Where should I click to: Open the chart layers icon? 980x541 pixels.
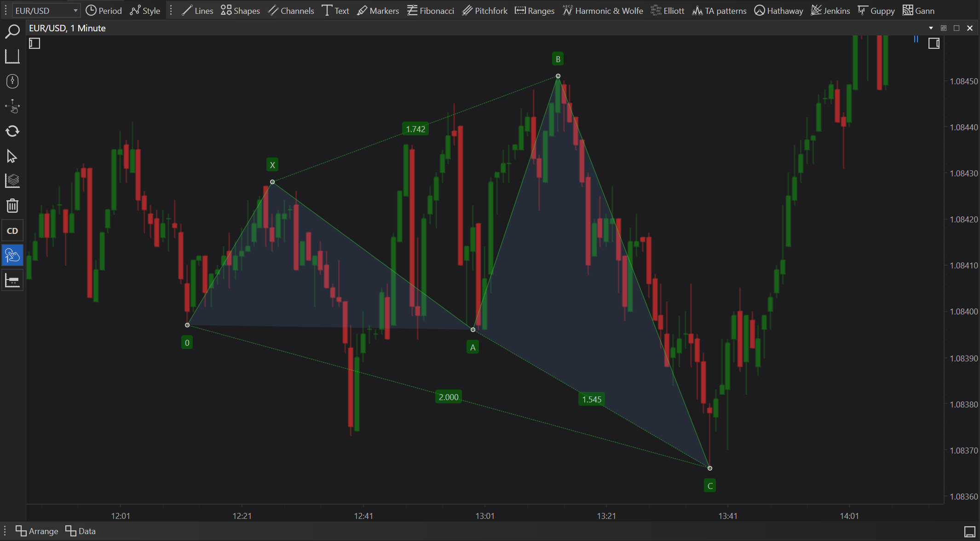point(12,180)
